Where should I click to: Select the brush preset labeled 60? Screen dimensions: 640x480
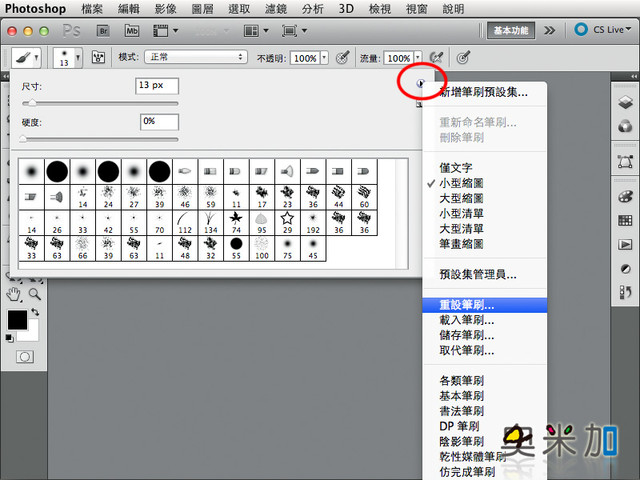pyautogui.click(x=364, y=197)
